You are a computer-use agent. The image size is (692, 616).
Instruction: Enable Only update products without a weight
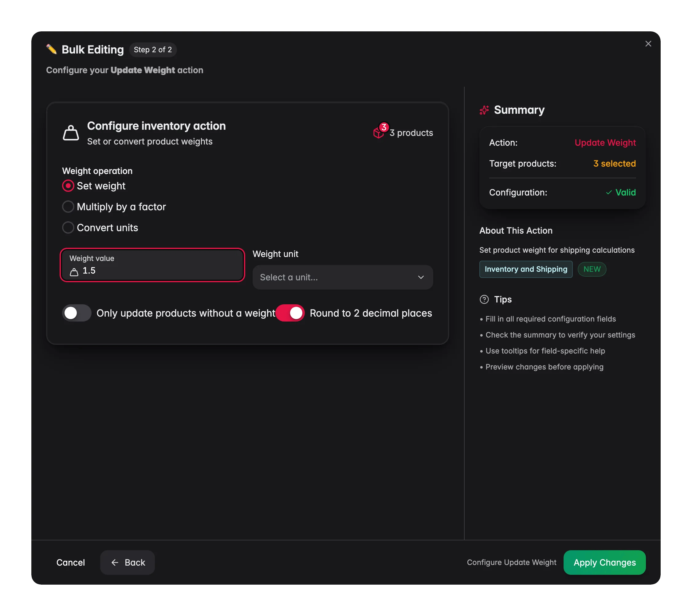coord(77,313)
